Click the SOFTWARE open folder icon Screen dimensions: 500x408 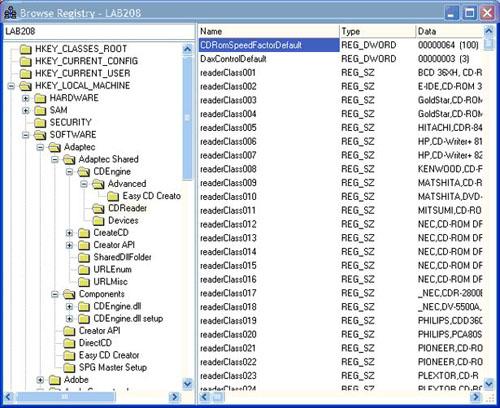click(x=40, y=135)
